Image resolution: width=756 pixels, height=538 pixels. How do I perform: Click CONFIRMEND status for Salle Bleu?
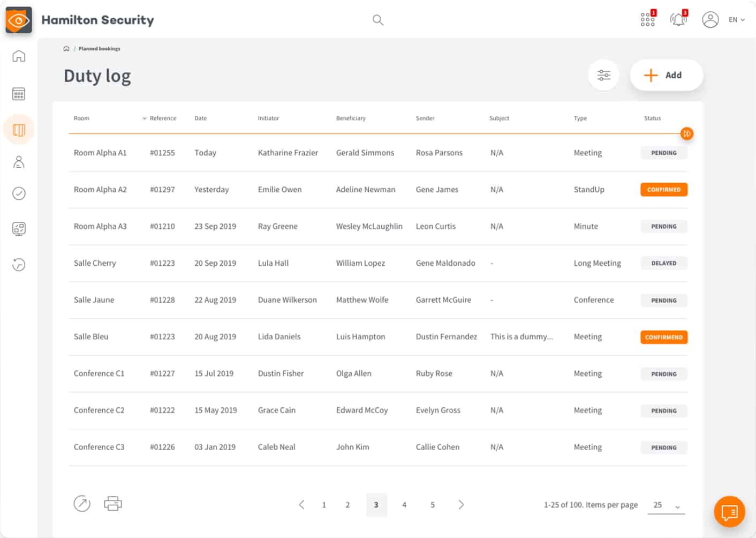click(x=664, y=337)
